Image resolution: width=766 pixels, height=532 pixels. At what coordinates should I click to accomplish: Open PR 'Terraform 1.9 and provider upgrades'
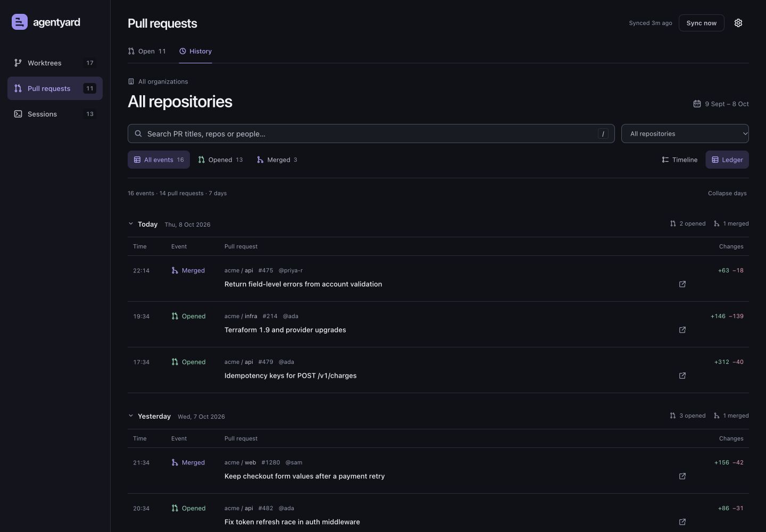(285, 330)
